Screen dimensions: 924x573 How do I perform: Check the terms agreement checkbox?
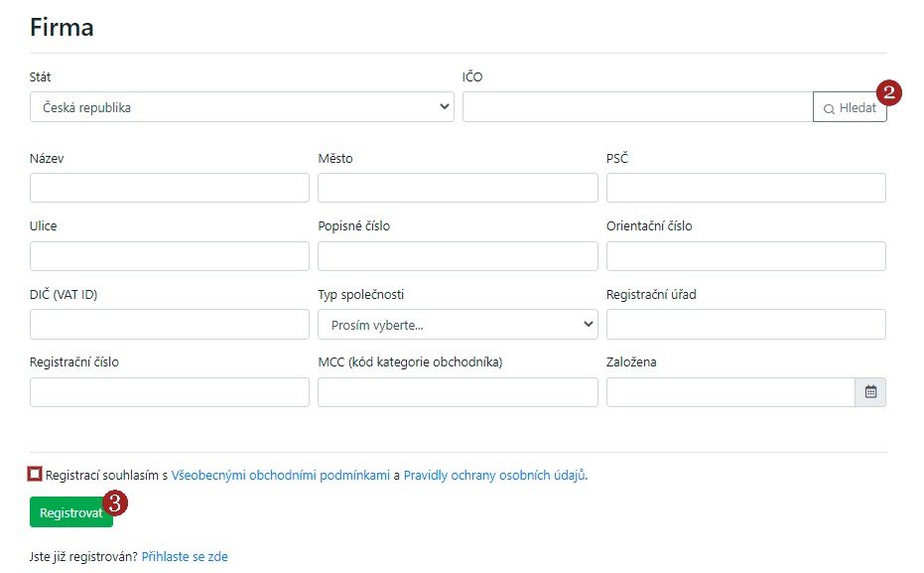[x=34, y=475]
